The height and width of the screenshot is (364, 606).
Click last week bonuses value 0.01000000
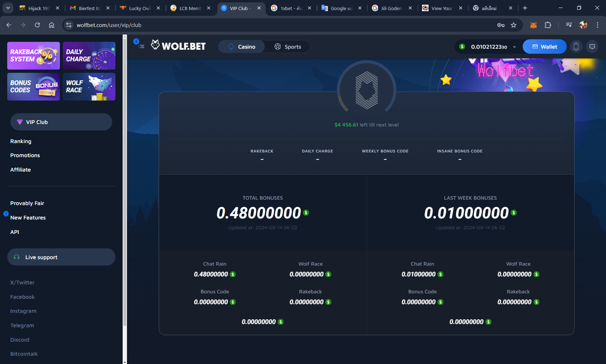[466, 213]
